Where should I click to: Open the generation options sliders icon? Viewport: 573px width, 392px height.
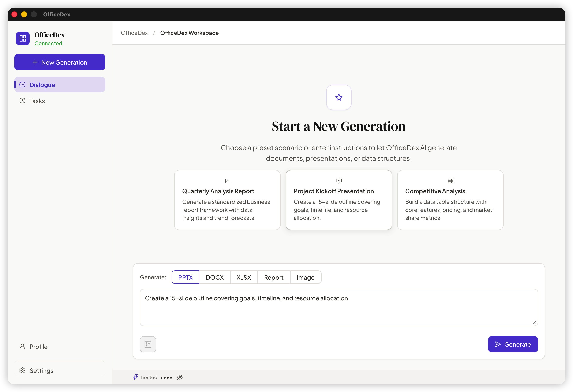148,344
